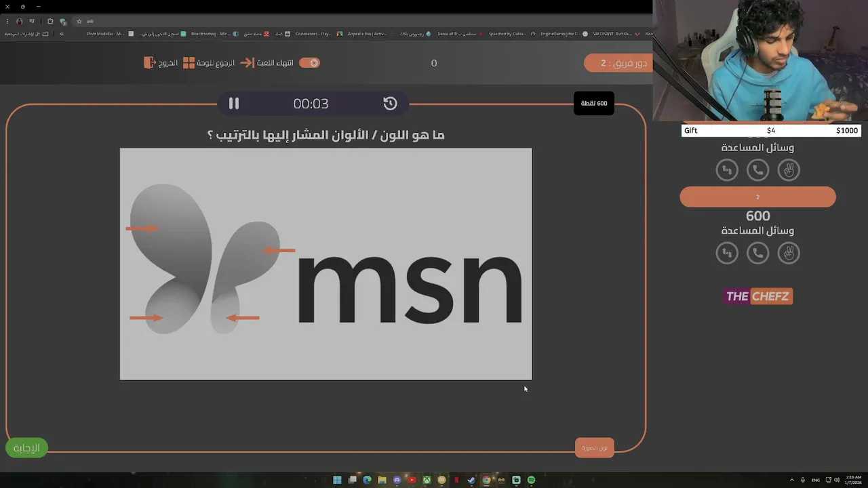Open the Codenames bookmark
Image resolution: width=868 pixels, height=488 pixels.
point(319,33)
